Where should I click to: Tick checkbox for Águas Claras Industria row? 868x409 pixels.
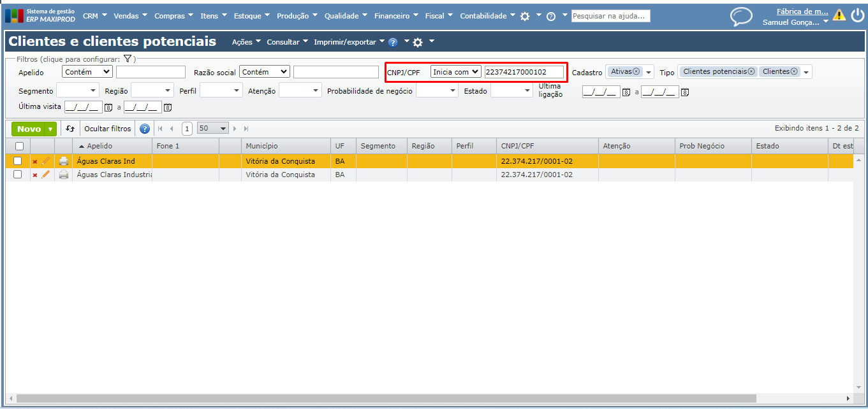pyautogui.click(x=18, y=174)
